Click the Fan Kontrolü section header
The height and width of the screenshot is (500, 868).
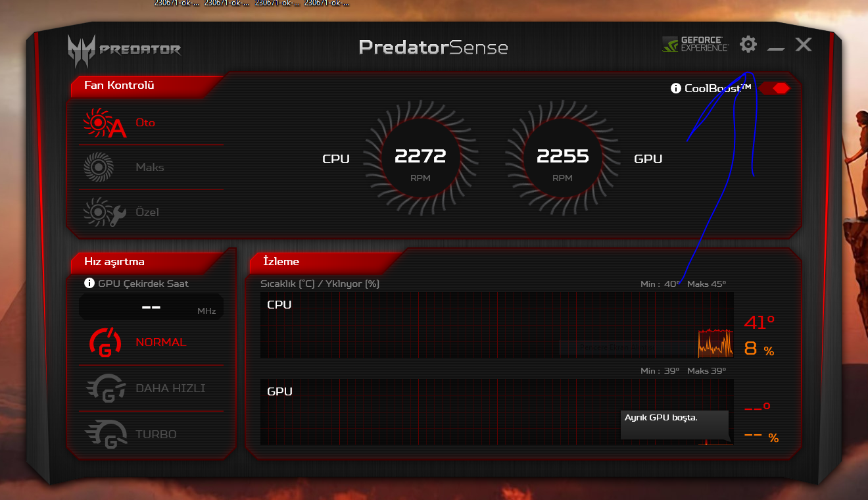pos(119,85)
